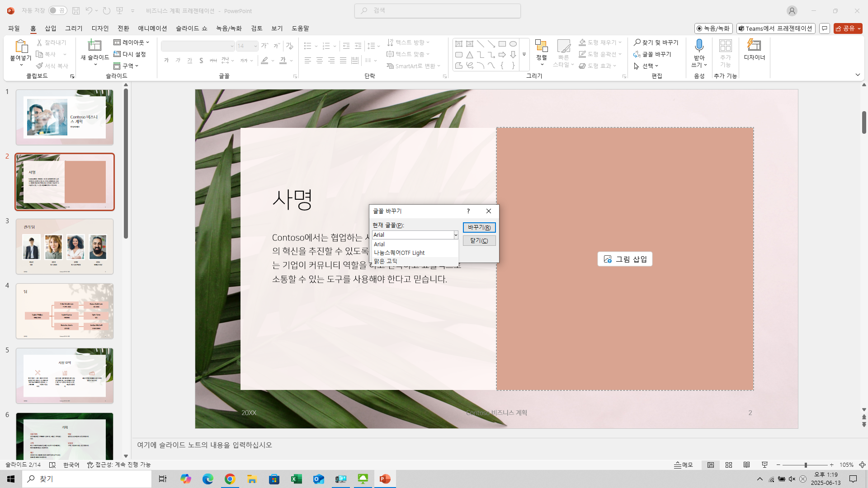Open Excel from the taskbar
Image resolution: width=868 pixels, height=488 pixels.
pos(297,479)
